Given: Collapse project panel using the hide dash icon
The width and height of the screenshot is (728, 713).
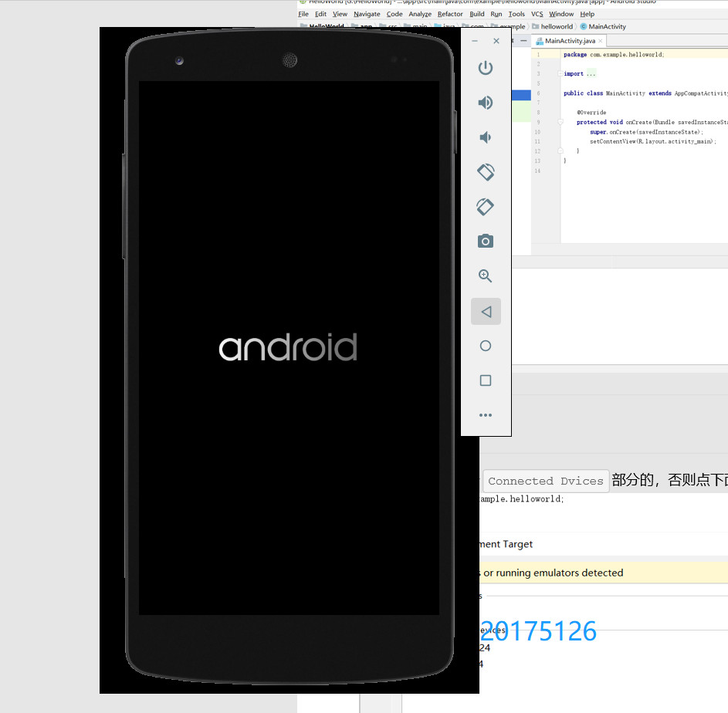Looking at the screenshot, I should [x=523, y=41].
